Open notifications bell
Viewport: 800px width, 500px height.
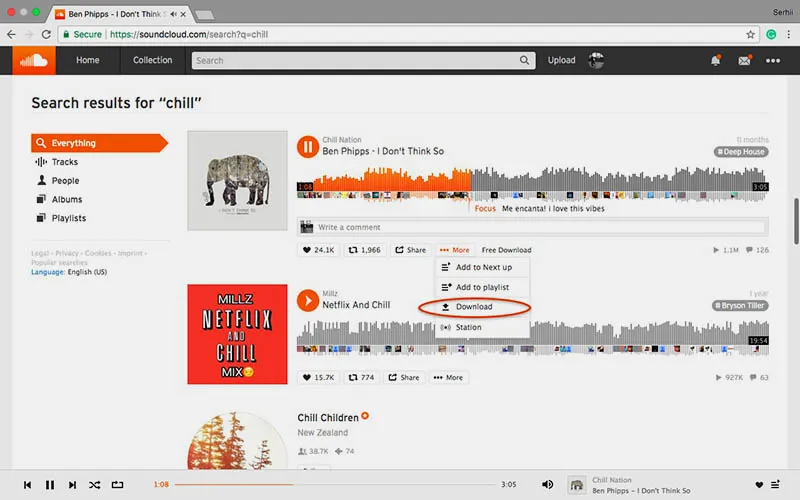tap(715, 60)
